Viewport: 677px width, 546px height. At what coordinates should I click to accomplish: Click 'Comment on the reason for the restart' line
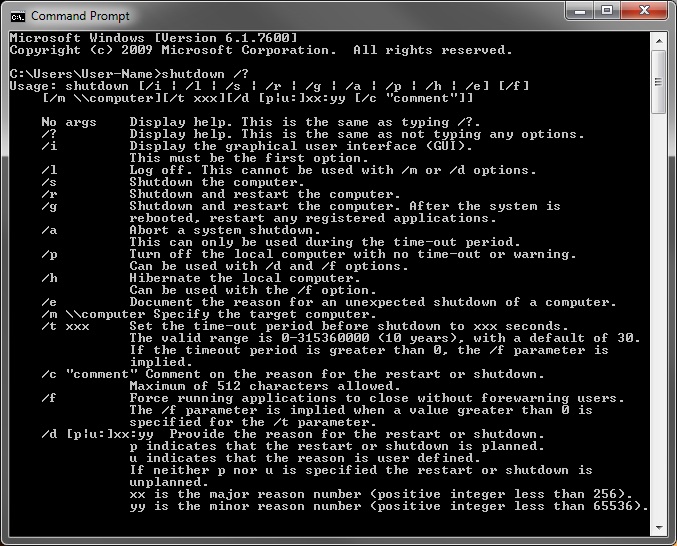tap(345, 374)
